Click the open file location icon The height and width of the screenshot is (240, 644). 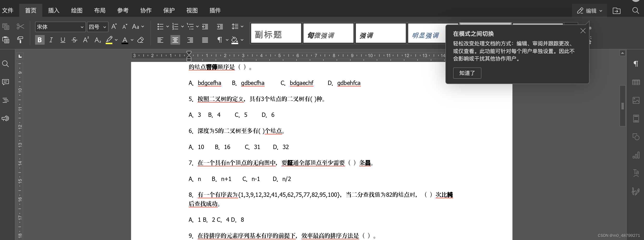(x=616, y=11)
